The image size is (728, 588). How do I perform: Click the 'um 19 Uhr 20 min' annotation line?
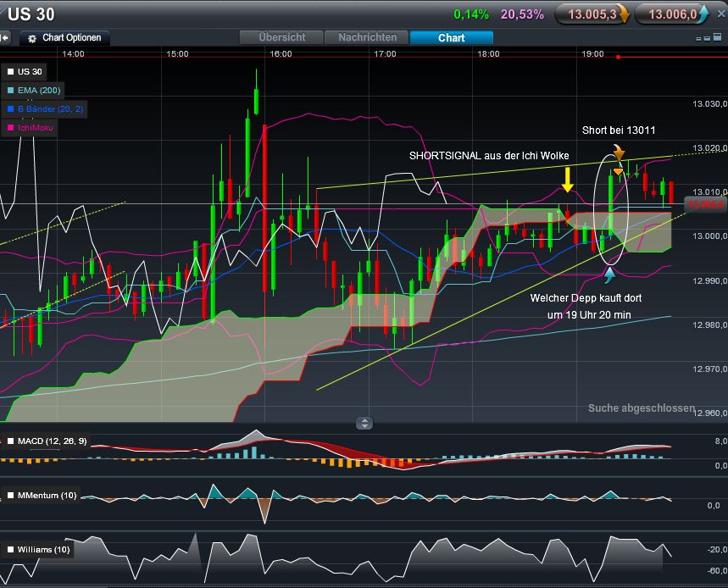(x=589, y=315)
